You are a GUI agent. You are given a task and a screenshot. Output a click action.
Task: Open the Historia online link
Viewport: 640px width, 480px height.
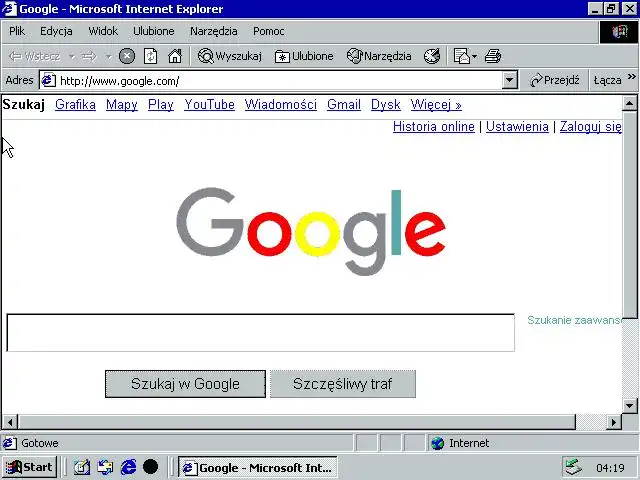pyautogui.click(x=433, y=127)
